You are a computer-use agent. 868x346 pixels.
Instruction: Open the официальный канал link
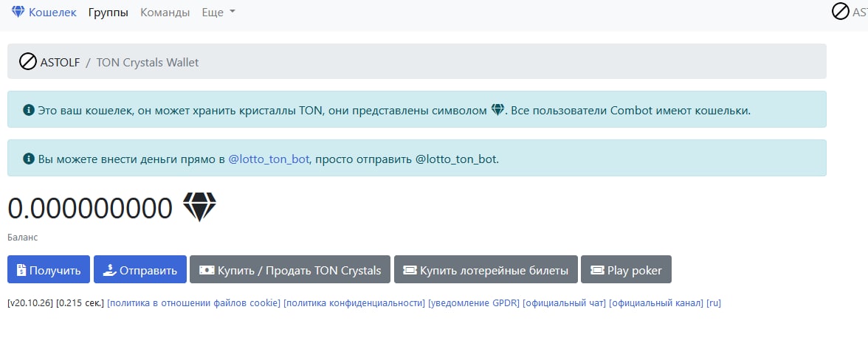tap(656, 303)
